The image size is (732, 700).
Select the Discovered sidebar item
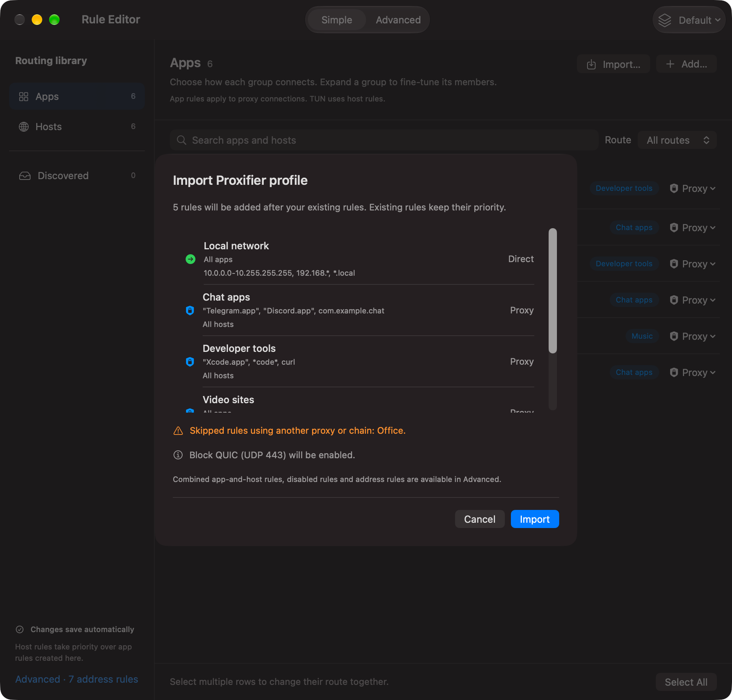pos(77,176)
